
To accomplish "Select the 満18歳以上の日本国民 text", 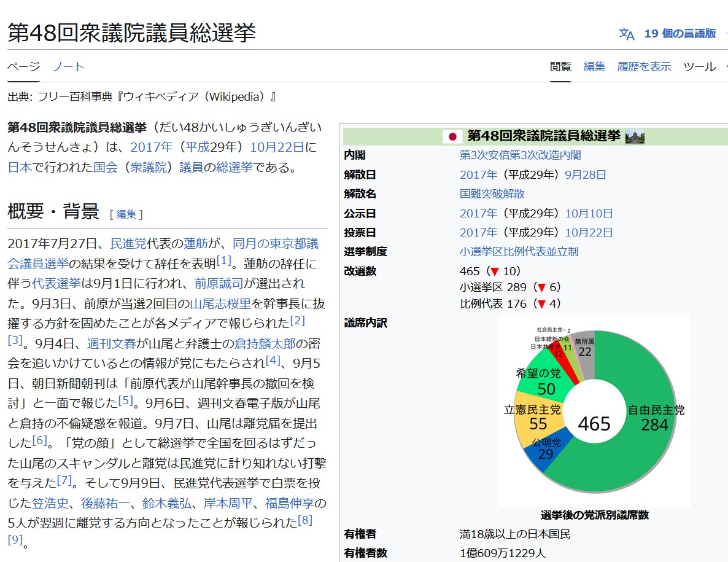I will (x=515, y=534).
